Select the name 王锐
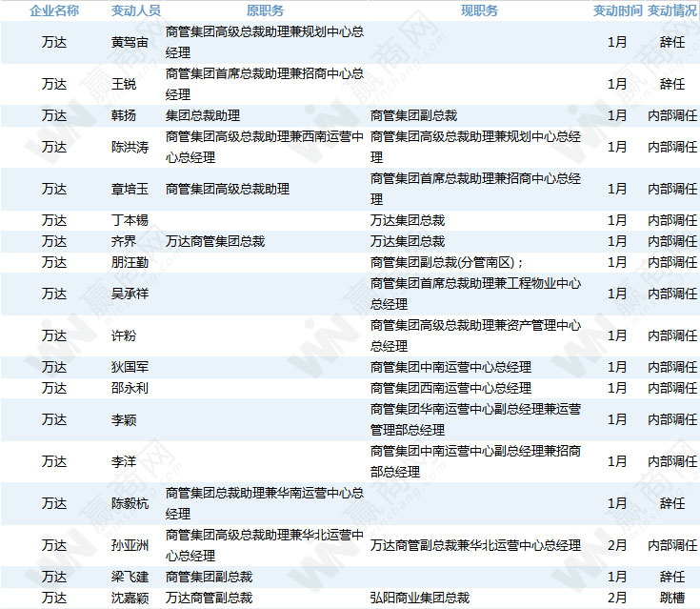The width and height of the screenshot is (700, 609). pos(124,84)
